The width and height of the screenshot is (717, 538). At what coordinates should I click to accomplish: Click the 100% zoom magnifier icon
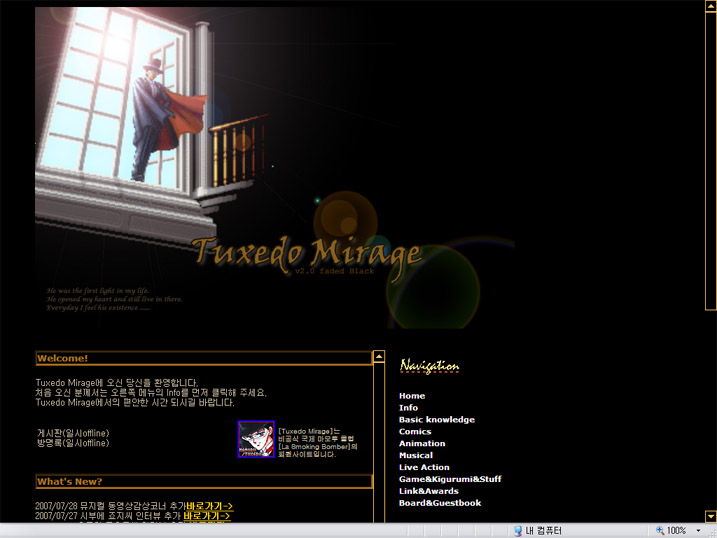coord(660,530)
